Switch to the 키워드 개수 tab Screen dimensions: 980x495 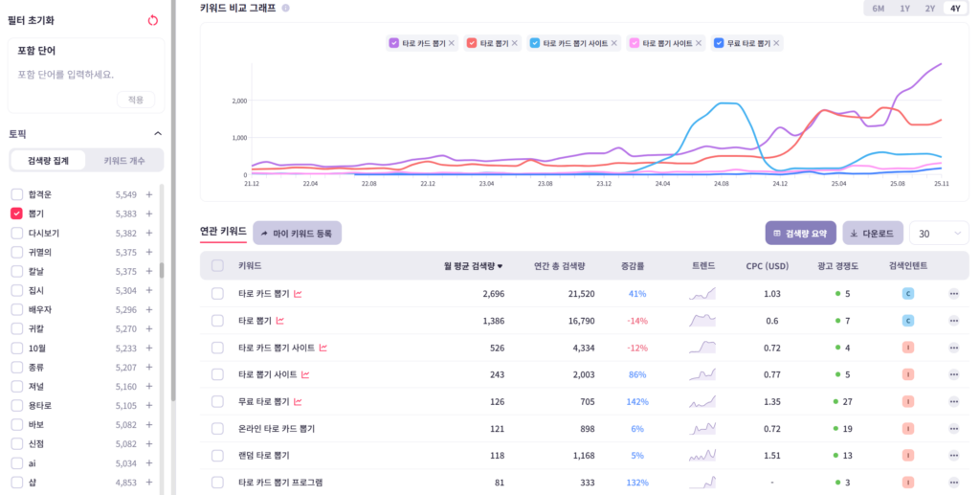pyautogui.click(x=124, y=161)
